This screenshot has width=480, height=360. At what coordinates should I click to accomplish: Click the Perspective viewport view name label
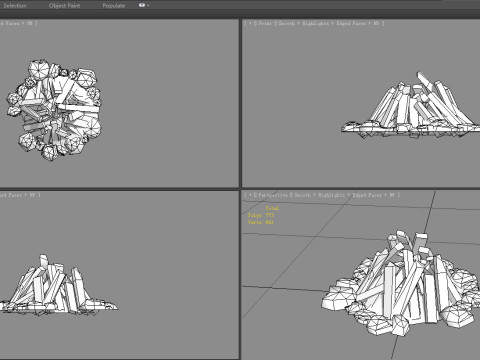tap(273, 195)
